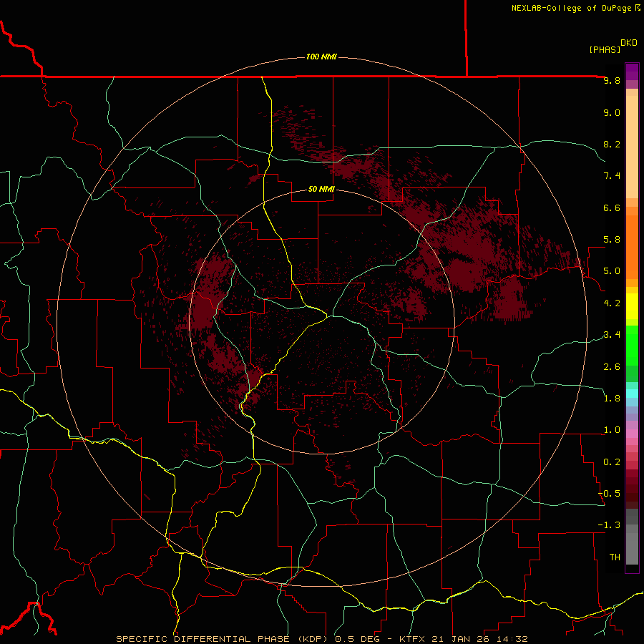Click the 'KTFX' radar site identifier in the caption
The height and width of the screenshot is (644, 644).
413,639
